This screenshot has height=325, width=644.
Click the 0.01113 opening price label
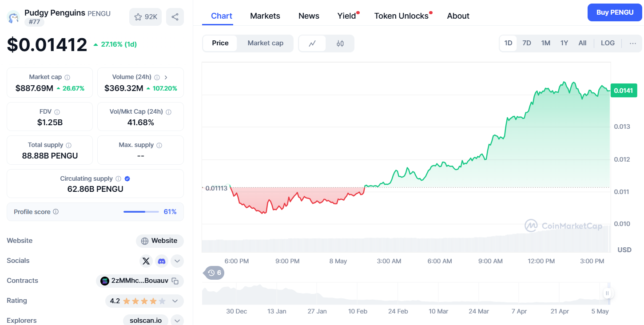pyautogui.click(x=216, y=188)
